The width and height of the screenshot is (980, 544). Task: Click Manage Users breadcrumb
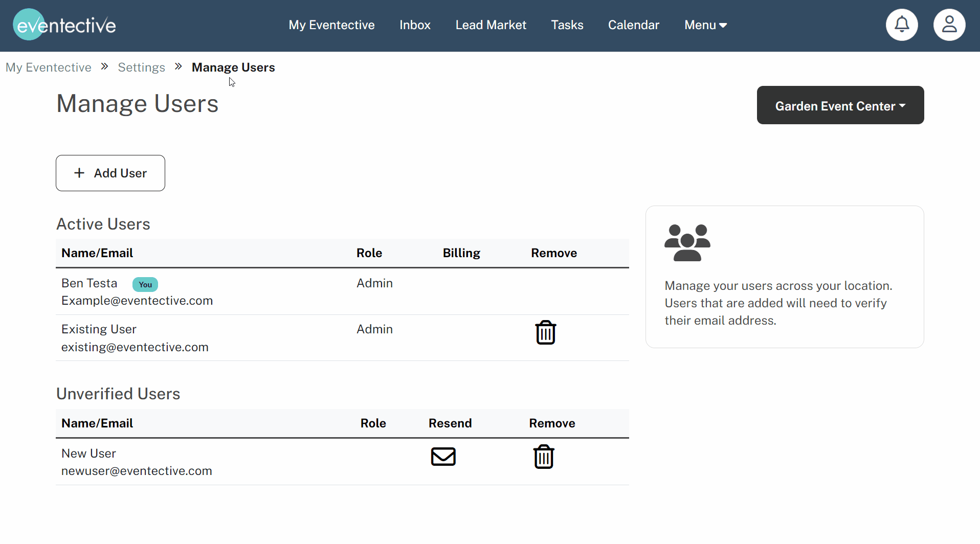[x=233, y=67]
